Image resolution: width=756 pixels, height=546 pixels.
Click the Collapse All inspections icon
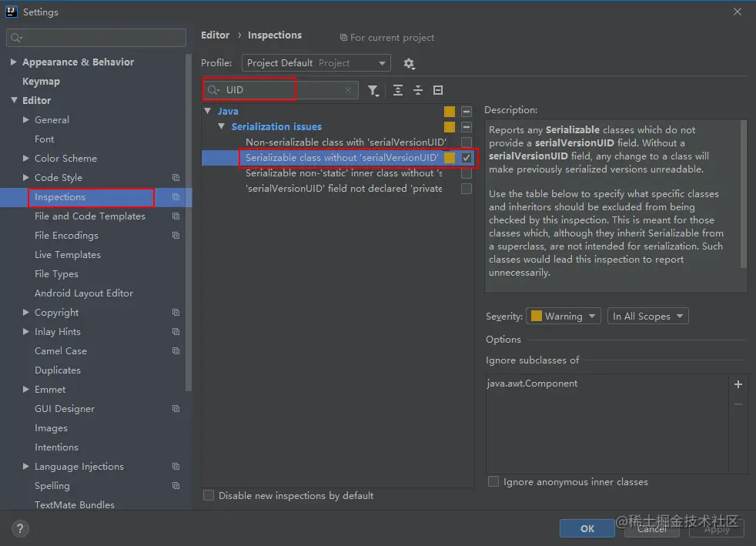point(418,90)
